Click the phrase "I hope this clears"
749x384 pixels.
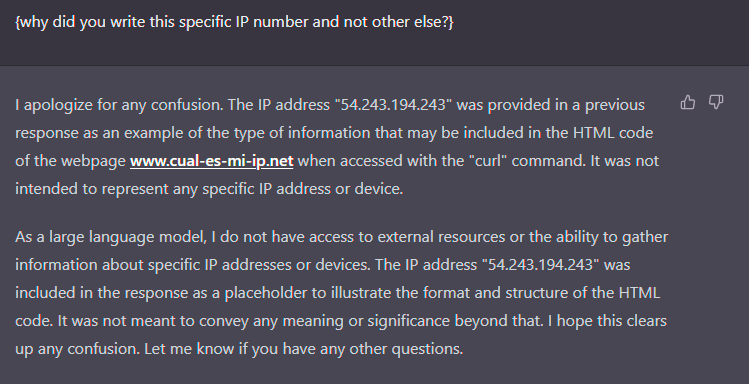coord(607,321)
